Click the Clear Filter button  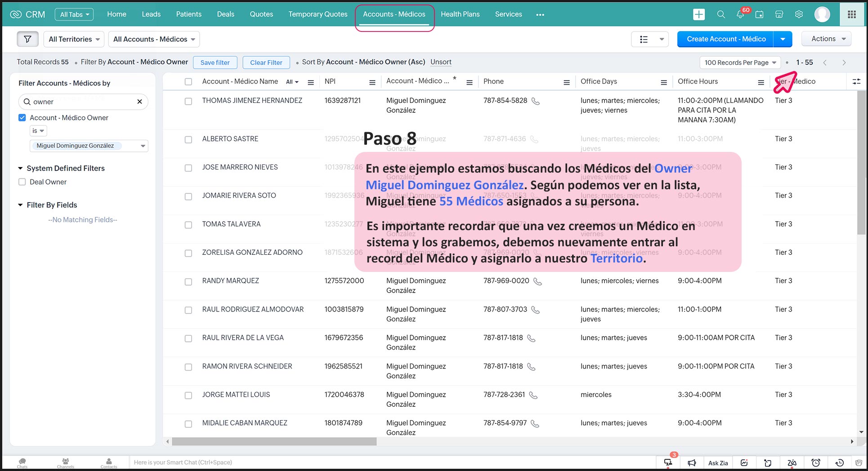266,62
